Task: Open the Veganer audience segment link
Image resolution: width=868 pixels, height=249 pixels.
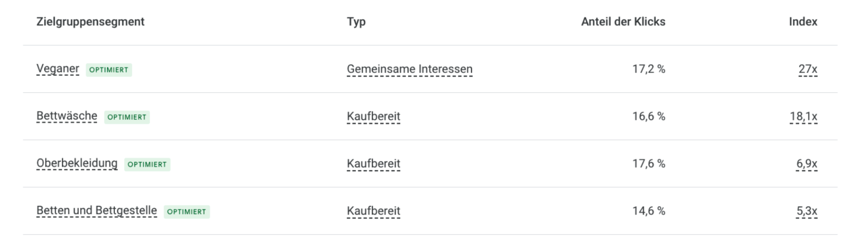Action: (58, 69)
